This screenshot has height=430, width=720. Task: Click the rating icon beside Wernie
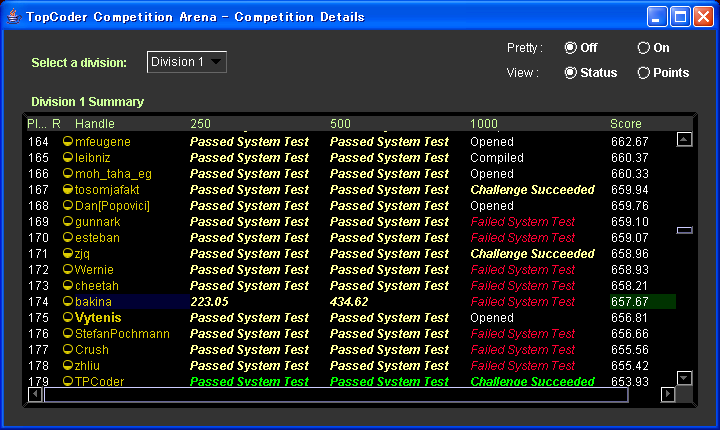pyautogui.click(x=68, y=269)
